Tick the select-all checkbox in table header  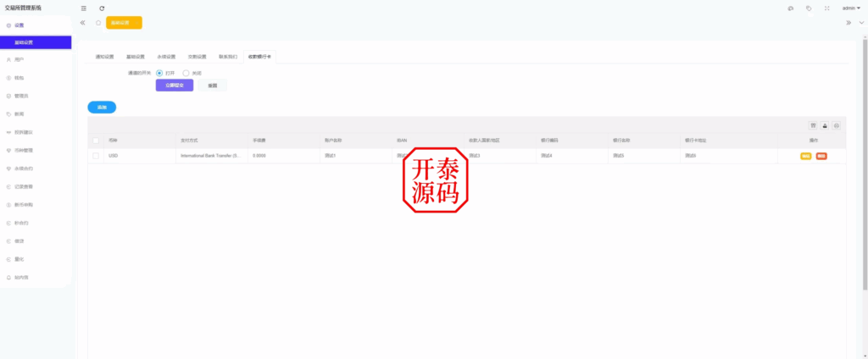click(x=96, y=140)
